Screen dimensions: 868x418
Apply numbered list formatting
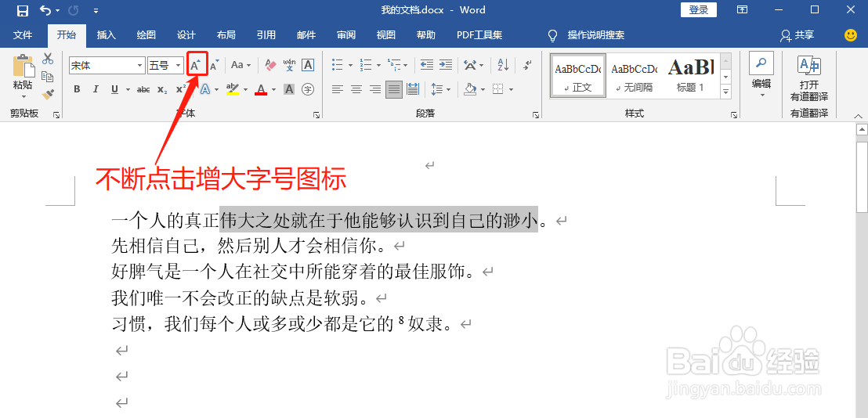click(x=365, y=65)
